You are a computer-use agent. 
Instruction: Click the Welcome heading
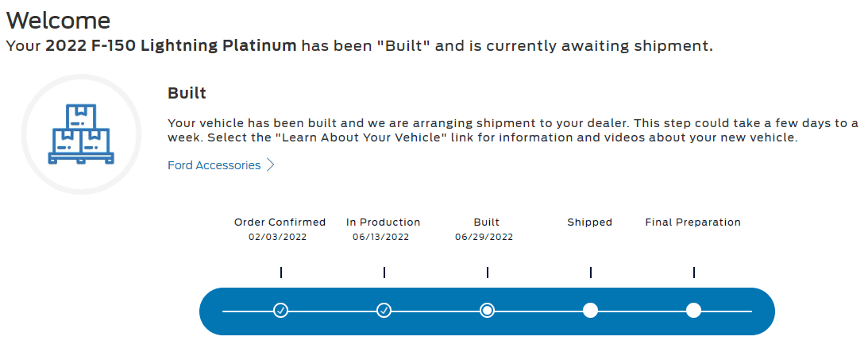58,20
